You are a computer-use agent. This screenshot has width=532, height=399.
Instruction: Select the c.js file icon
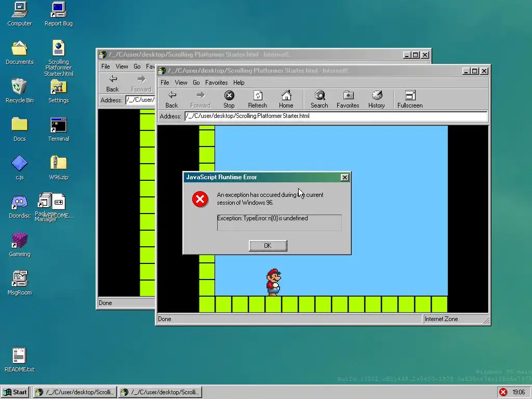pyautogui.click(x=19, y=168)
